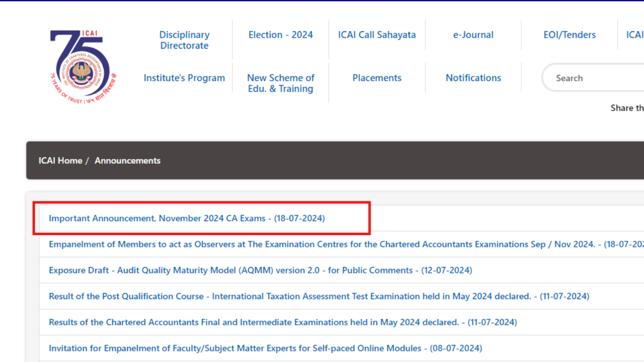644x362 pixels.
Task: Open the Placements menu item
Action: coord(377,78)
